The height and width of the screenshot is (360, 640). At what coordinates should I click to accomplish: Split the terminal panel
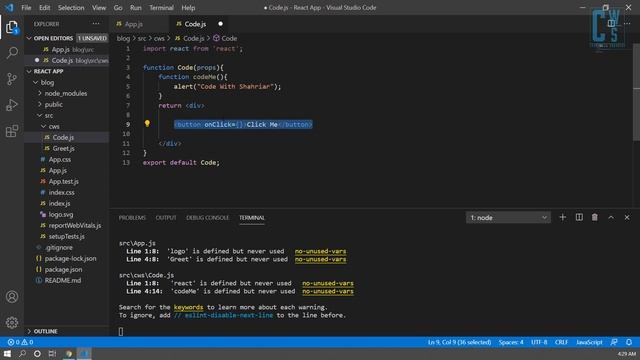point(579,218)
